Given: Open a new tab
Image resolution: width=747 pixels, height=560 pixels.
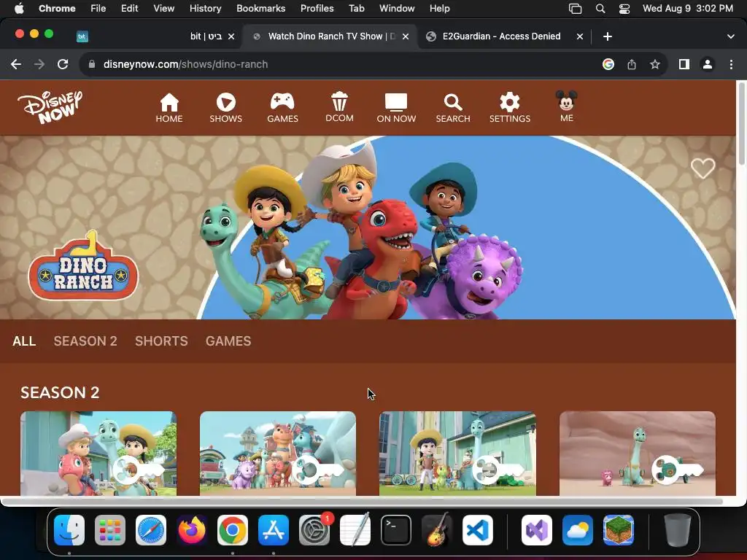Looking at the screenshot, I should pos(608,36).
